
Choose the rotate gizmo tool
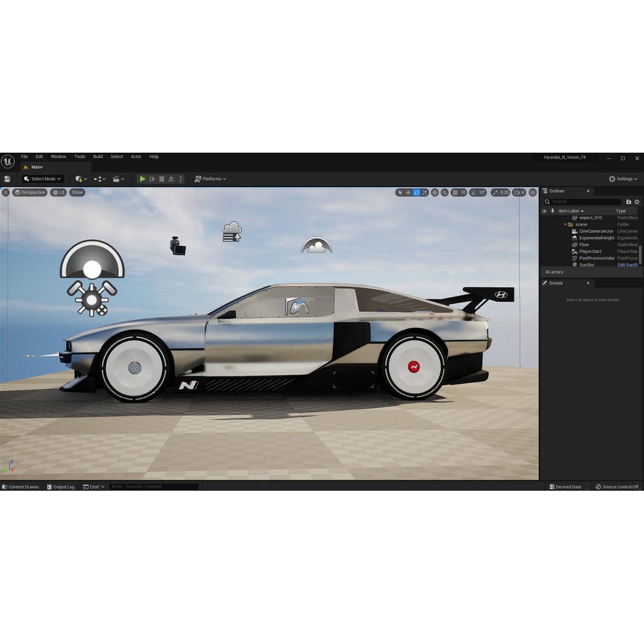point(416,193)
